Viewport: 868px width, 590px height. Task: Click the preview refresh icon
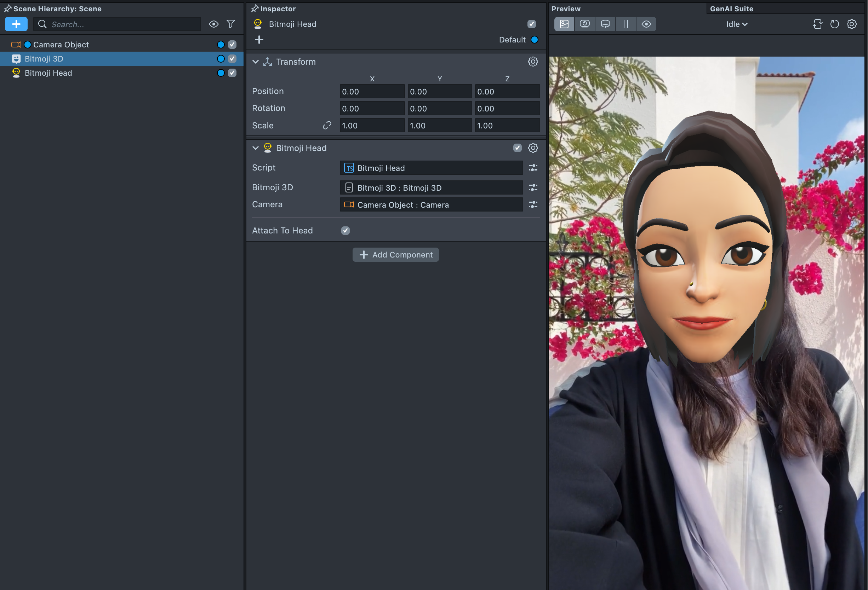834,24
